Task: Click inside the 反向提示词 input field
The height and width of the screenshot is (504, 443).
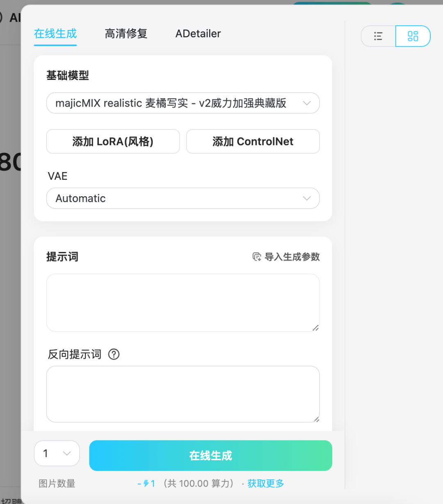Action: [x=183, y=393]
